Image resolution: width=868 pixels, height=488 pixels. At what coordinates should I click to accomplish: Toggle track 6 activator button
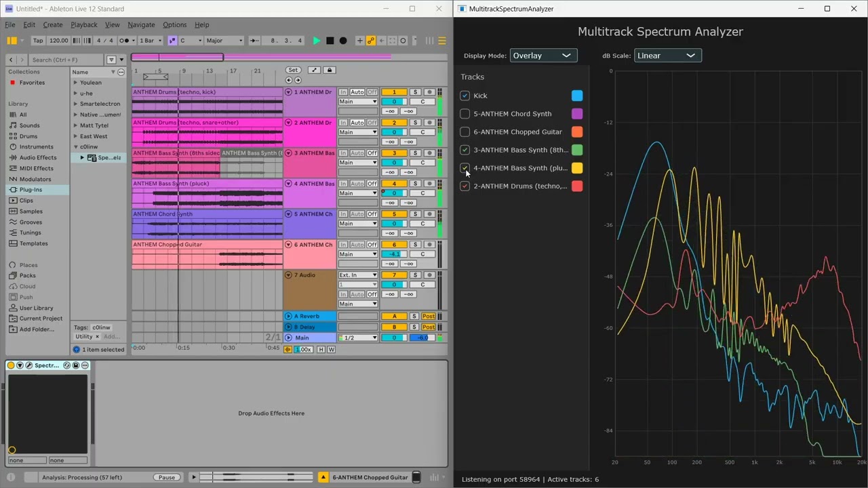394,245
